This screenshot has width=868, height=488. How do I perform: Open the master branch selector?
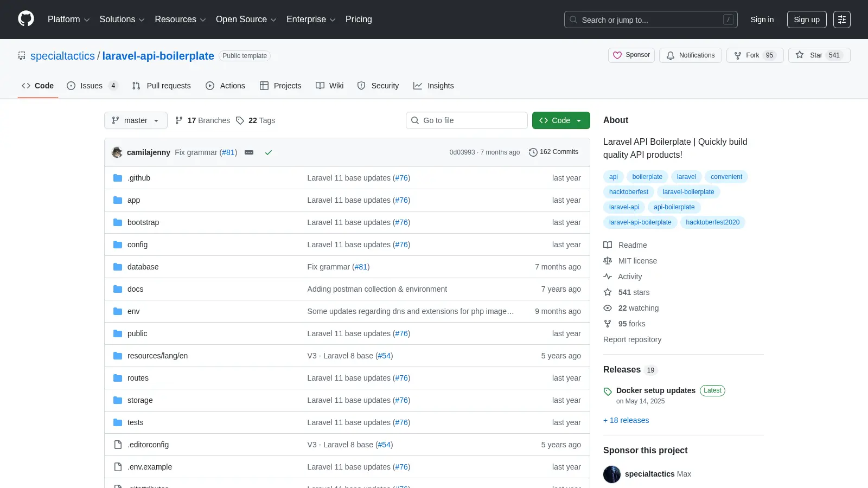136,120
